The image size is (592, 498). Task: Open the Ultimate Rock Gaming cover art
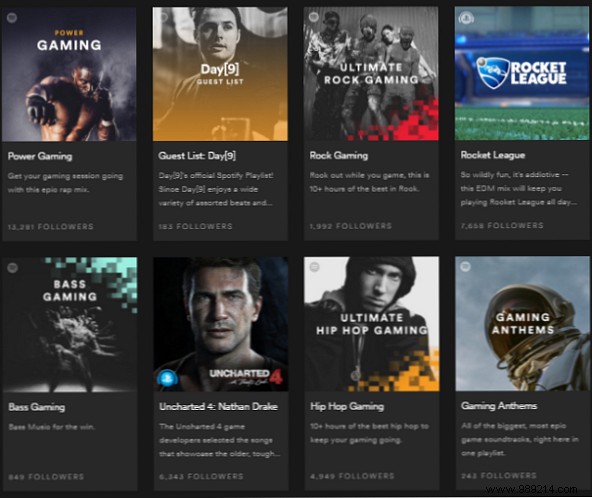click(x=371, y=74)
